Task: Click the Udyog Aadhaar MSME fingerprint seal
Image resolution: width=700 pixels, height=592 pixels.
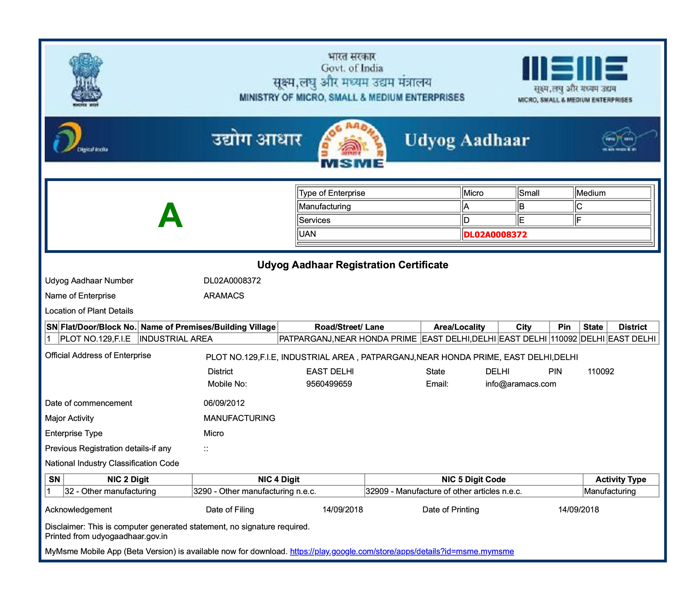Action: pyautogui.click(x=352, y=144)
